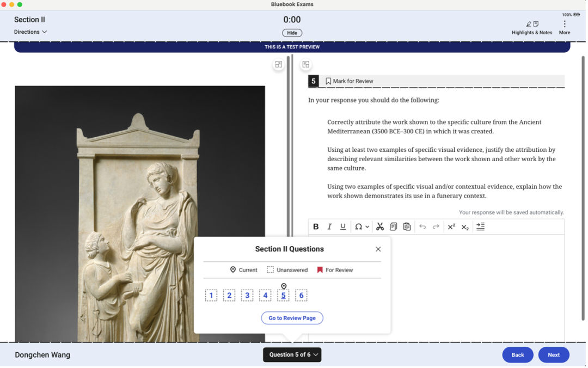Click the Back button

(518, 355)
